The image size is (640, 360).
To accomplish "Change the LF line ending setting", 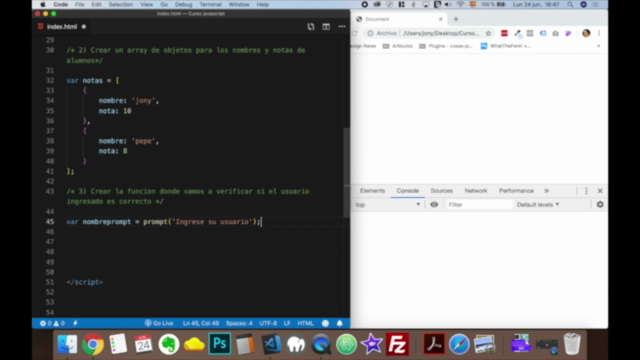I will click(287, 323).
